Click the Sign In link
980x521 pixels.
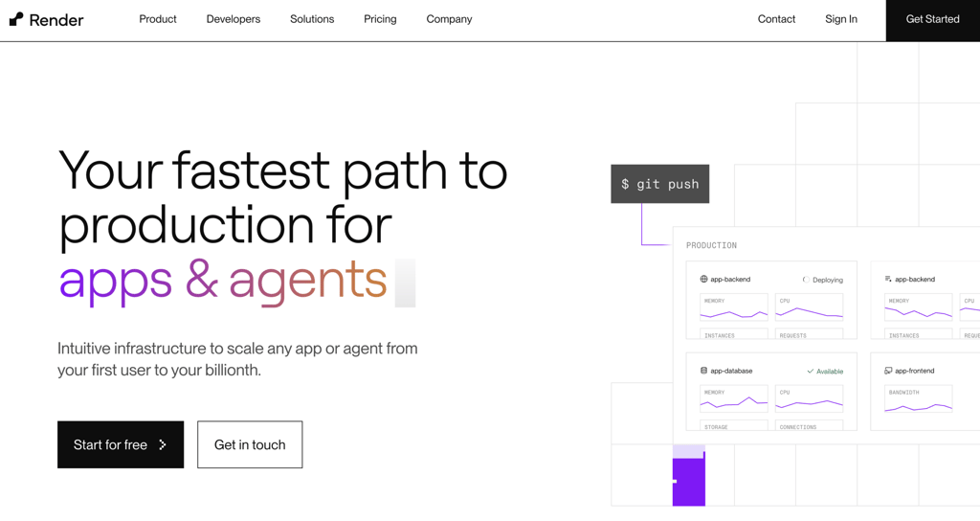click(x=840, y=19)
